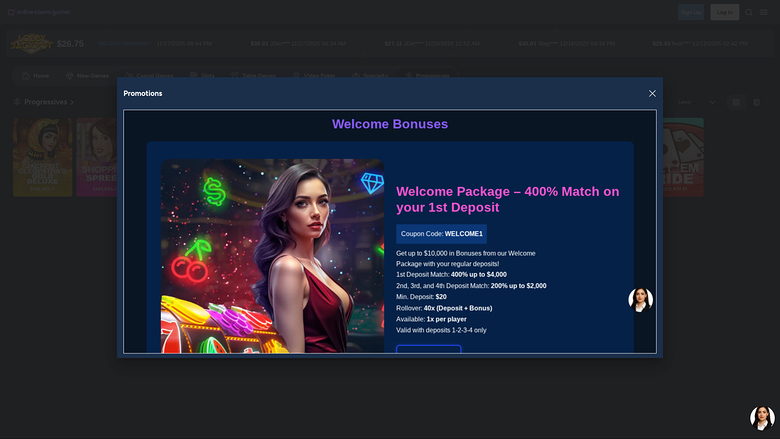Click the dollar icon beside the Progressives heading

click(17, 102)
